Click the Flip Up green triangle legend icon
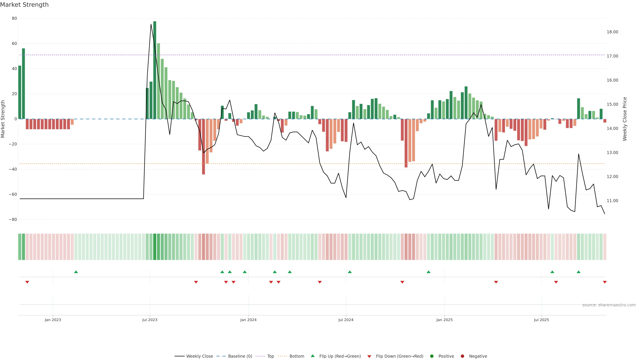Image resolution: width=644 pixels, height=362 pixels. 312,356
